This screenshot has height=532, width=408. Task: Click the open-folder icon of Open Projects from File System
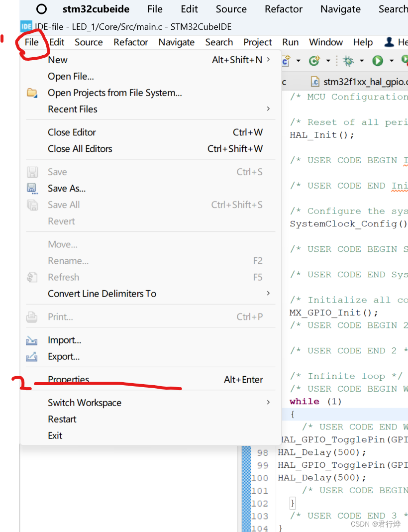[x=32, y=93]
